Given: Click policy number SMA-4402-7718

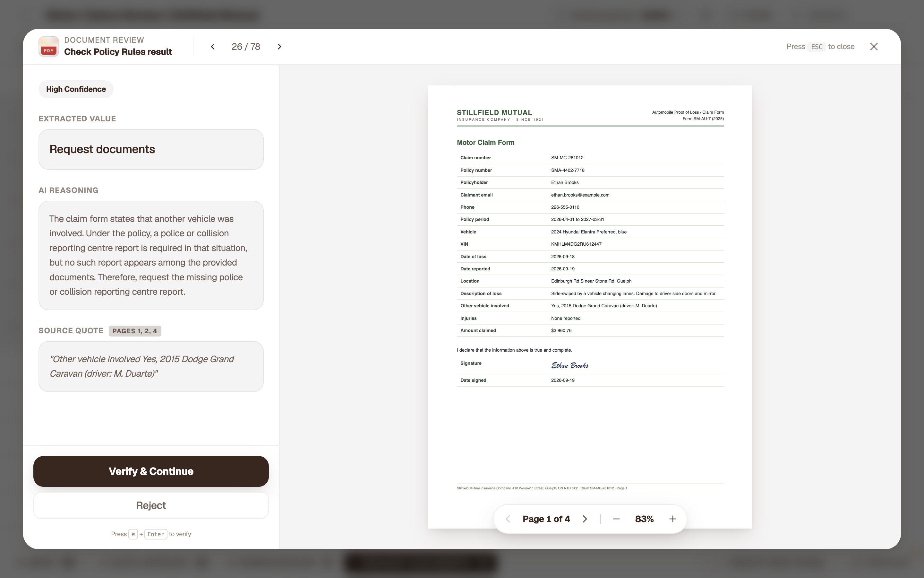Looking at the screenshot, I should [x=567, y=171].
